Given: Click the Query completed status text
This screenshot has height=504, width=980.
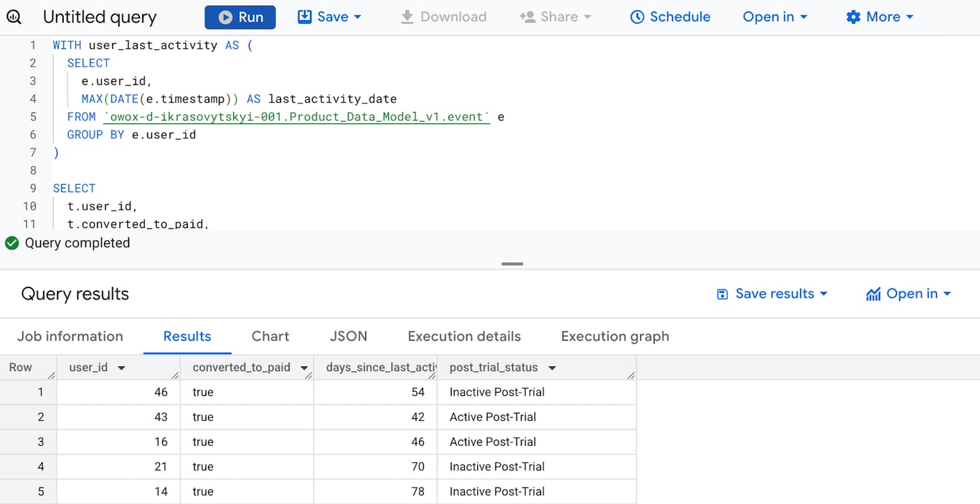Looking at the screenshot, I should tap(77, 243).
